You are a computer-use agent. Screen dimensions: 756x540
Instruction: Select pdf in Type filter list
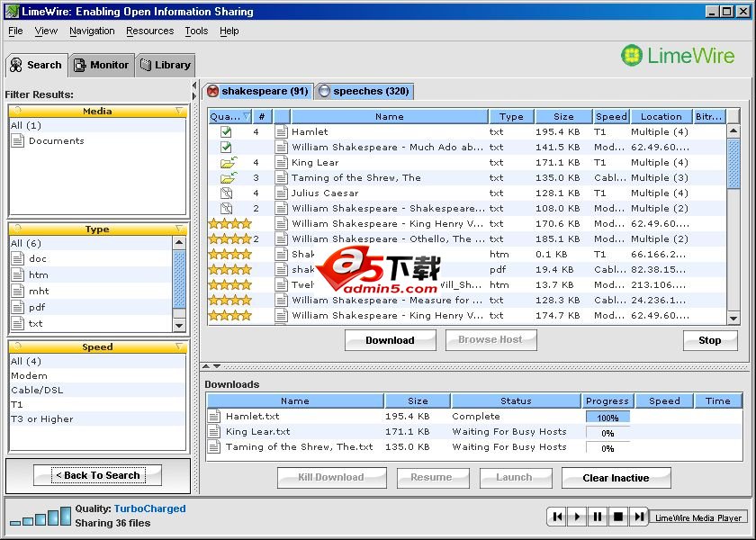(x=37, y=307)
